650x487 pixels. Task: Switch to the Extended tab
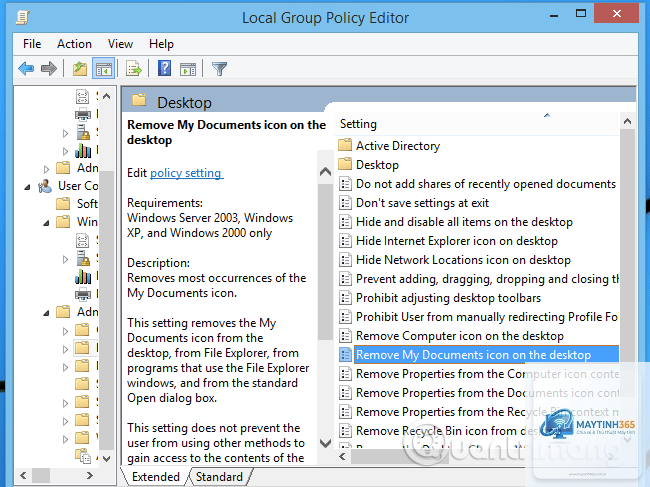[x=155, y=477]
